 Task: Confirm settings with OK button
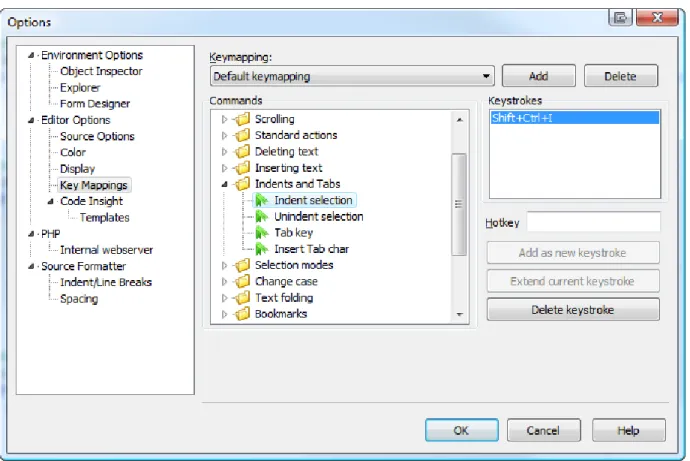(462, 430)
